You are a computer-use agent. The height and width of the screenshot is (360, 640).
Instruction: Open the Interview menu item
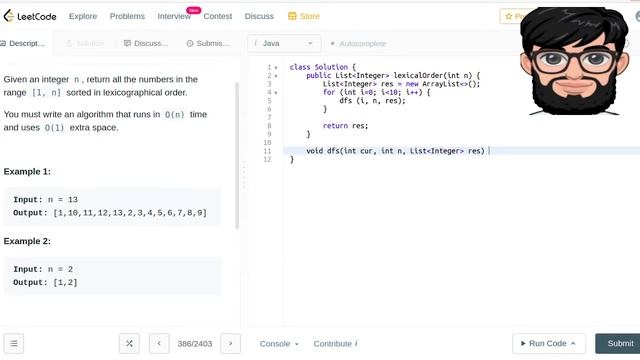point(174,16)
